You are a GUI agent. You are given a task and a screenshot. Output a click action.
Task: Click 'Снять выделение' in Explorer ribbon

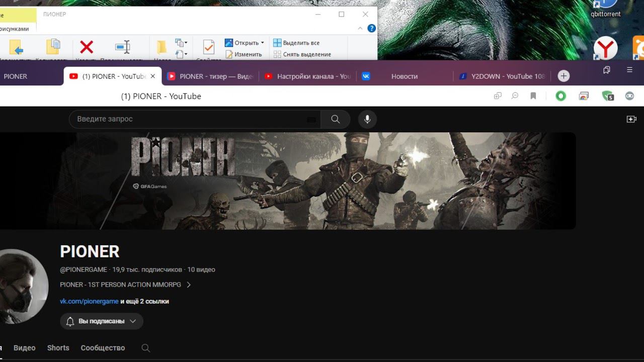tap(306, 54)
